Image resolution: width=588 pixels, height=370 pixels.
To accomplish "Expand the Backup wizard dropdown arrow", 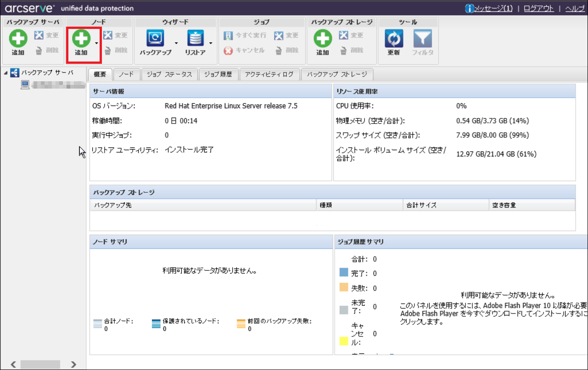I will click(x=176, y=43).
